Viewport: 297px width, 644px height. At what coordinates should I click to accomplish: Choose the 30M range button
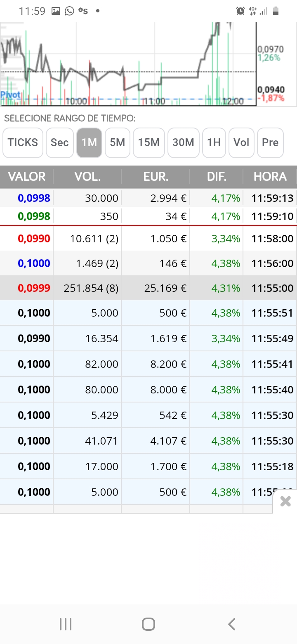tap(184, 142)
